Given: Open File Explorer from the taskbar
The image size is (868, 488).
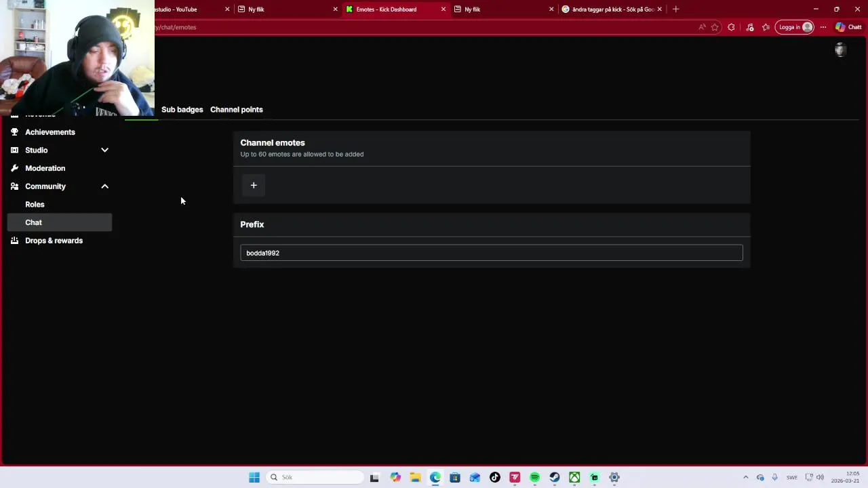Looking at the screenshot, I should pyautogui.click(x=415, y=477).
